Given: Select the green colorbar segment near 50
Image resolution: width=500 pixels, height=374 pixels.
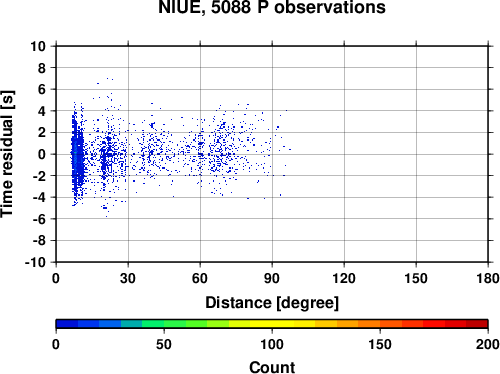Looking at the screenshot, I should coord(175,324).
